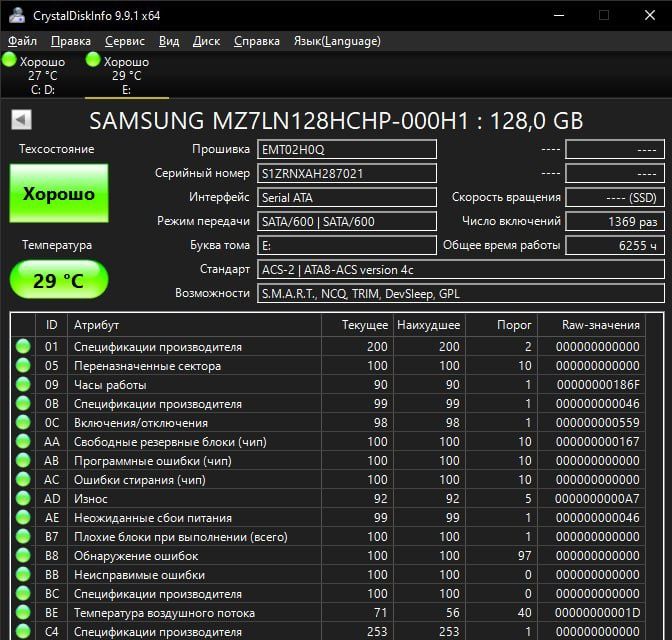672x640 pixels.
Task: Click the 29 °C temperature button
Action: pyautogui.click(x=59, y=279)
